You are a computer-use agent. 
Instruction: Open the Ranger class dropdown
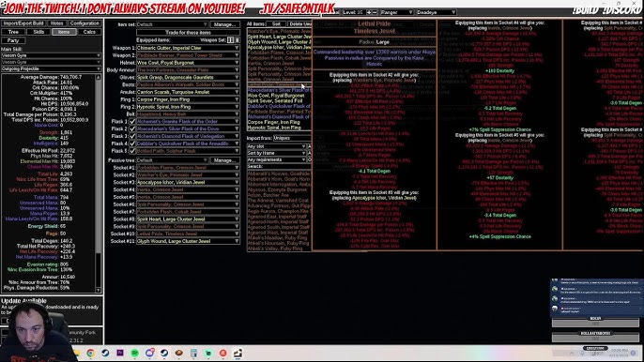pos(396,12)
